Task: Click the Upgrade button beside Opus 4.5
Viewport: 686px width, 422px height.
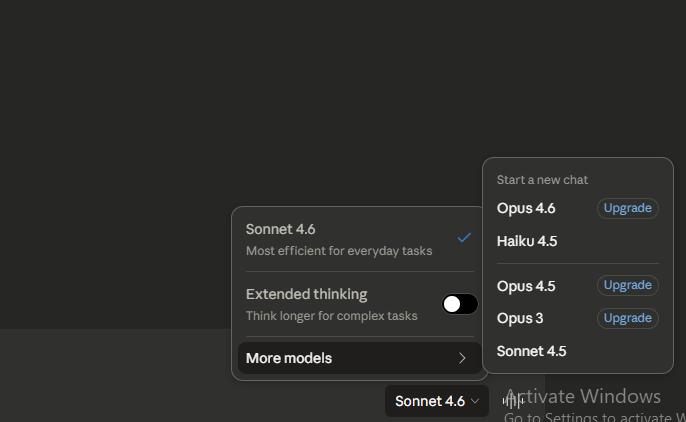Action: point(627,285)
